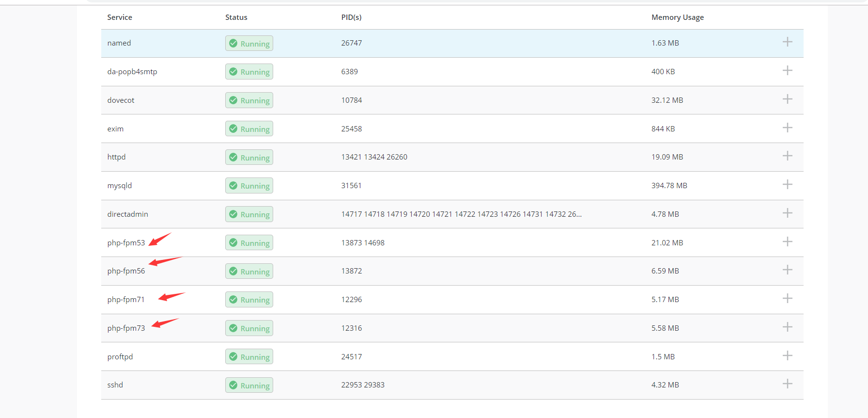Click the Service column header

(x=120, y=17)
